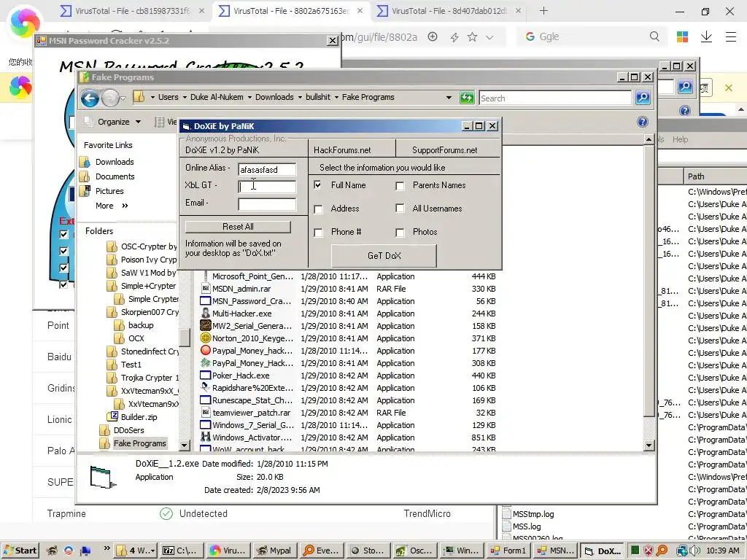747x560 pixels.
Task: Enable the Phone # checkbox
Action: [318, 233]
